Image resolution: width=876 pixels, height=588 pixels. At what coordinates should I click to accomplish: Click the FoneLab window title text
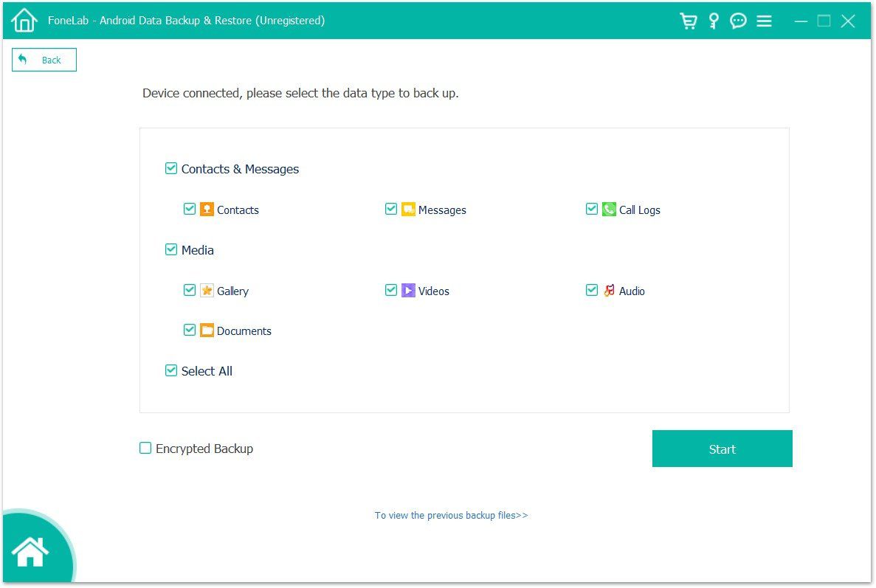186,21
